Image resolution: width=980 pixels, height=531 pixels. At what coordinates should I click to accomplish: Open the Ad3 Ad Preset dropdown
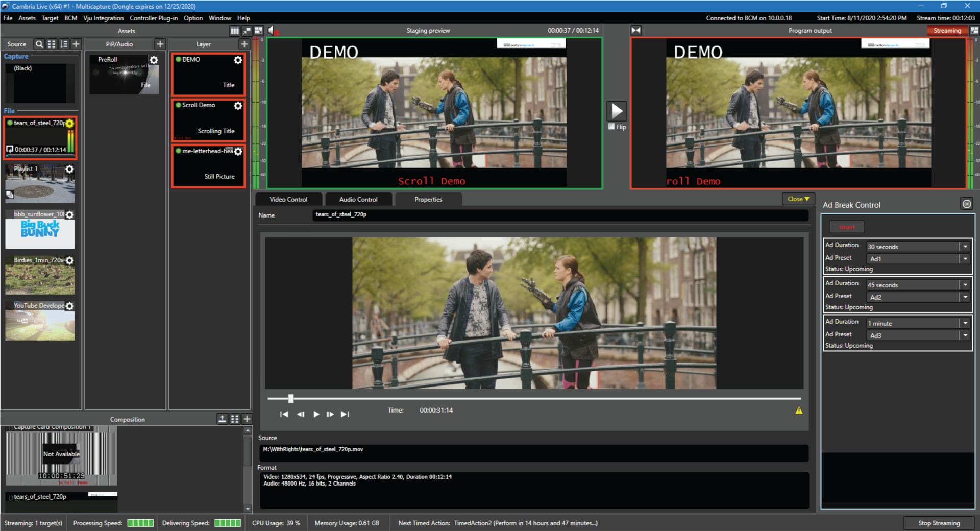tap(965, 335)
